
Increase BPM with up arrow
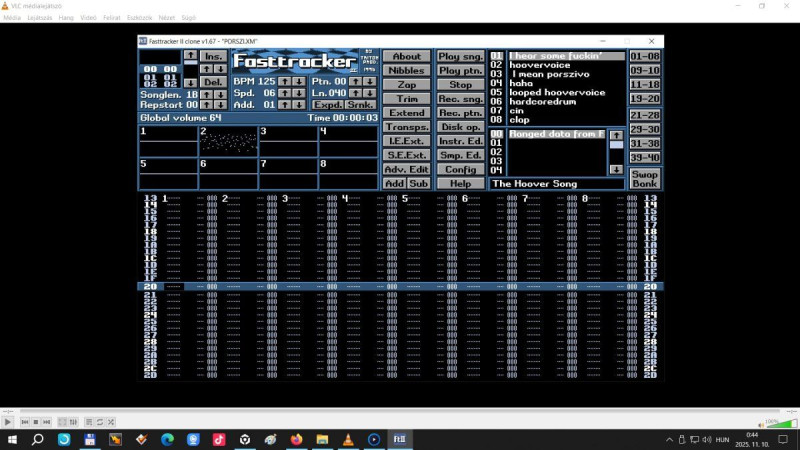click(x=285, y=81)
